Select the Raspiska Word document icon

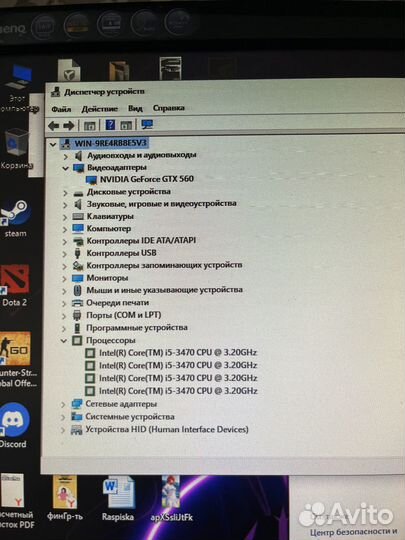tap(118, 499)
